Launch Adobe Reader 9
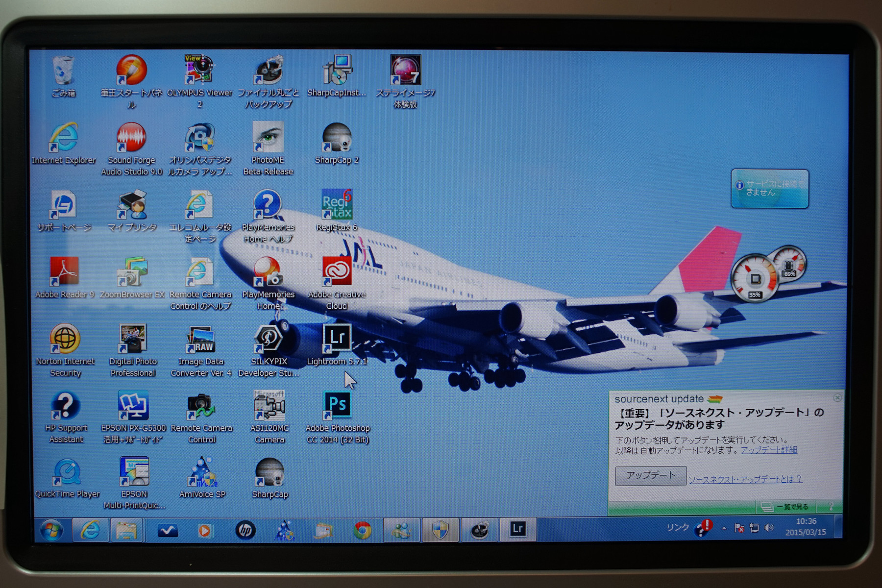This screenshot has width=882, height=588. tap(64, 278)
